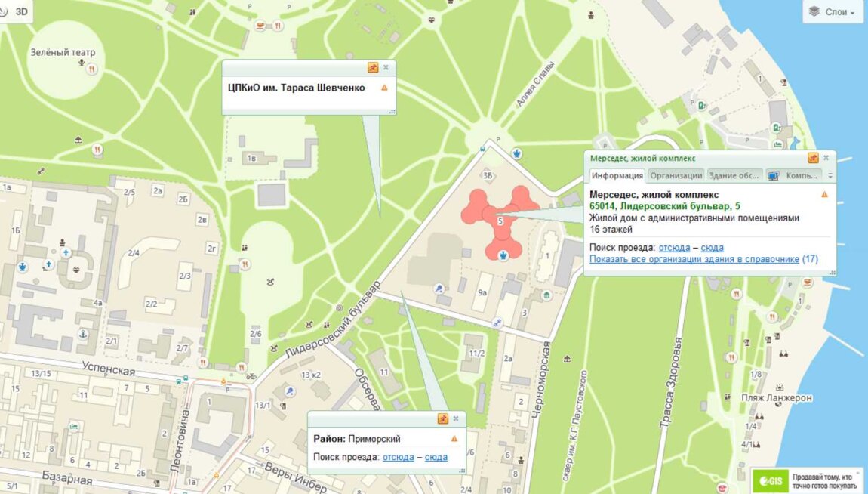Click the restaurant icon near Зелёный театр
868x494 pixels.
coord(91,68)
